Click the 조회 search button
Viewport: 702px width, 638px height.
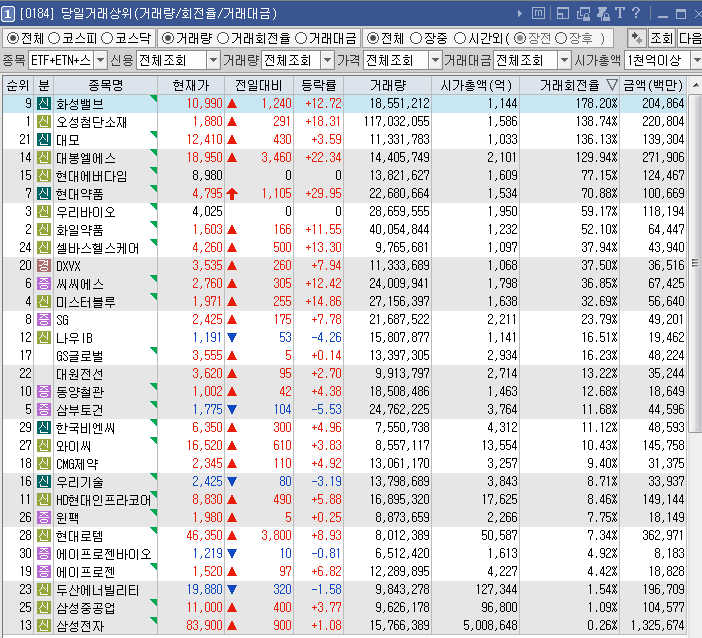[661, 38]
